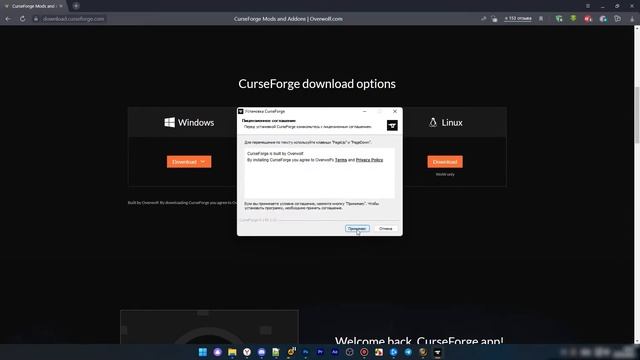Image resolution: width=640 pixels, height=360 pixels.
Task: Click the share icon in the address bar
Action: point(484,19)
